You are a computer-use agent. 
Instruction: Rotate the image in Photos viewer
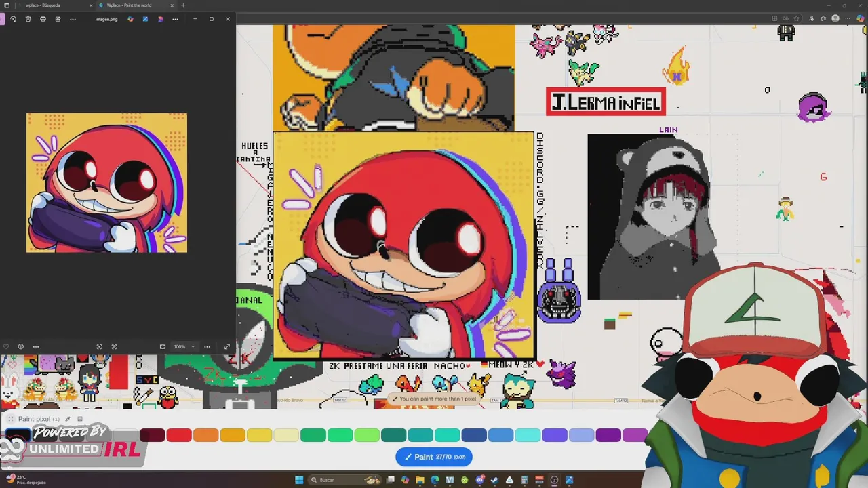pyautogui.click(x=13, y=19)
